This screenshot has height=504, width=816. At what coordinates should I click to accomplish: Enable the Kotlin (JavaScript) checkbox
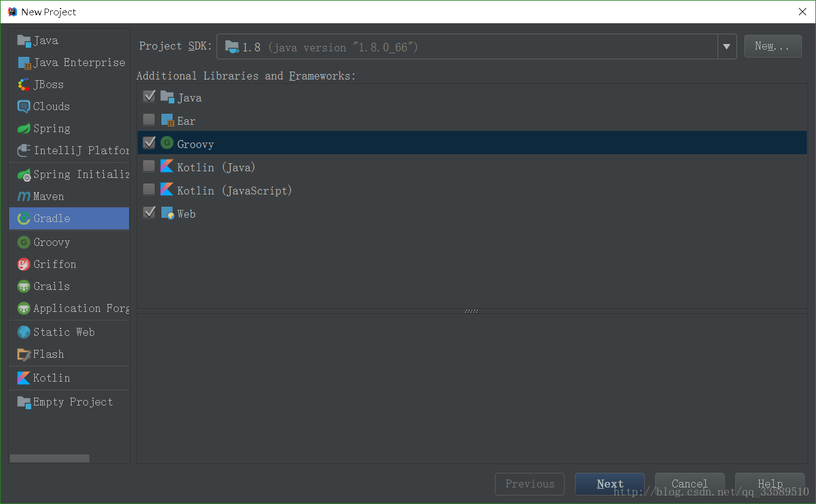[149, 190]
